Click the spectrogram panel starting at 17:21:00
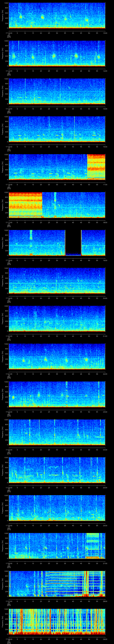The image size is (114, 644). point(57,356)
